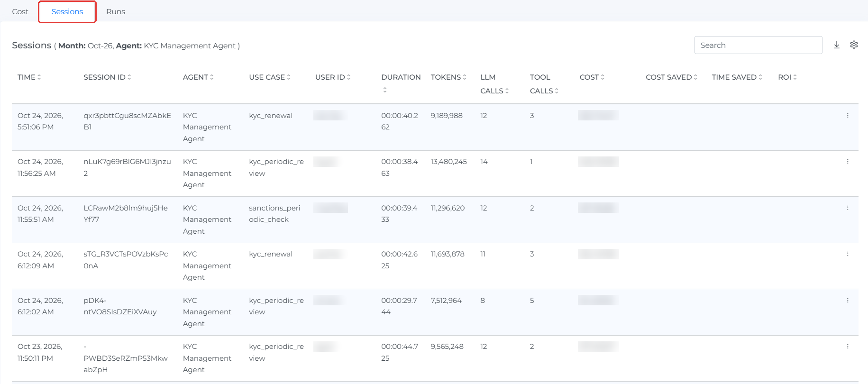Click token count 7,512,964
This screenshot has width=868, height=384.
(x=446, y=301)
